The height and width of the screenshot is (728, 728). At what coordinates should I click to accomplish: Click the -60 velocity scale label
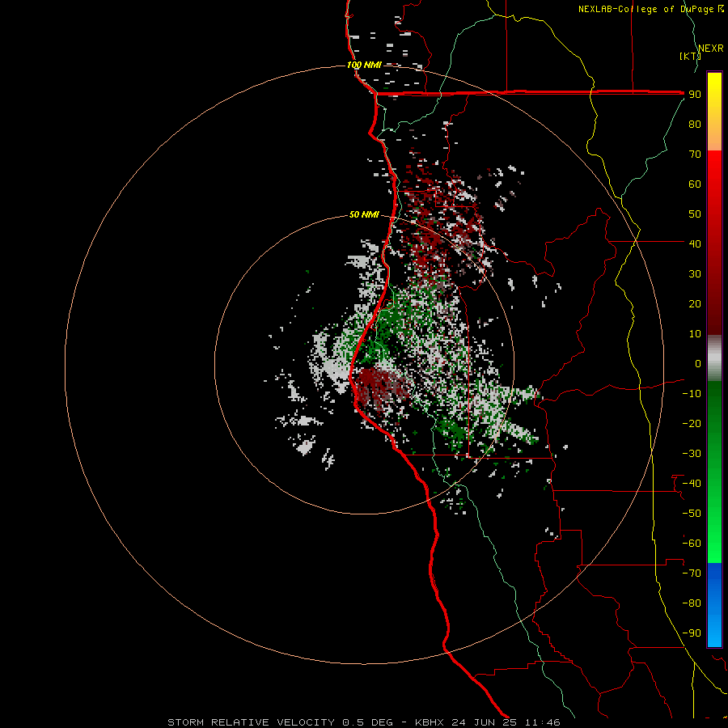tap(692, 544)
